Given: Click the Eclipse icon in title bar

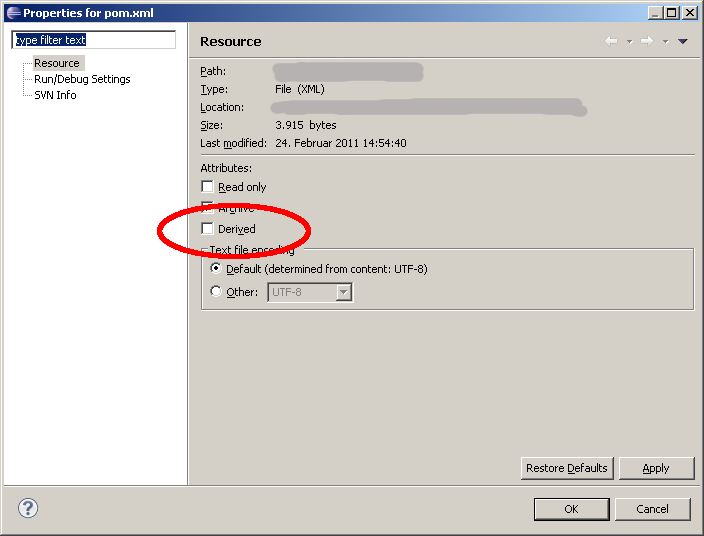Looking at the screenshot, I should [x=13, y=13].
